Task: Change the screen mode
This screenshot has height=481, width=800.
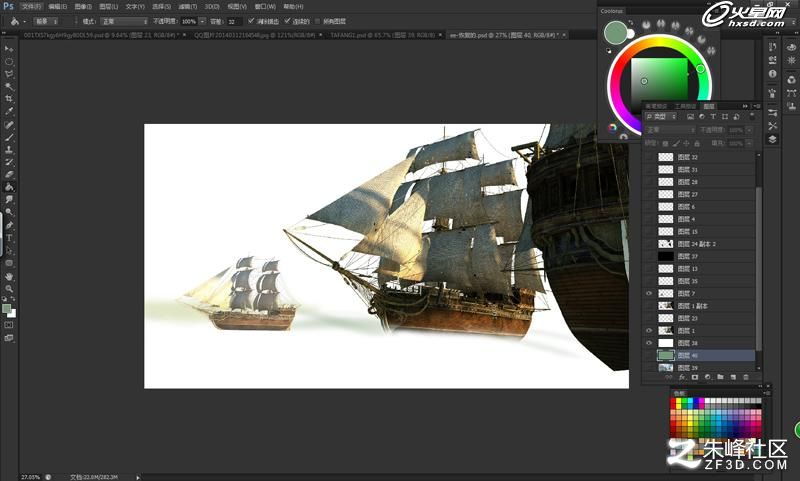Action: pos(9,337)
